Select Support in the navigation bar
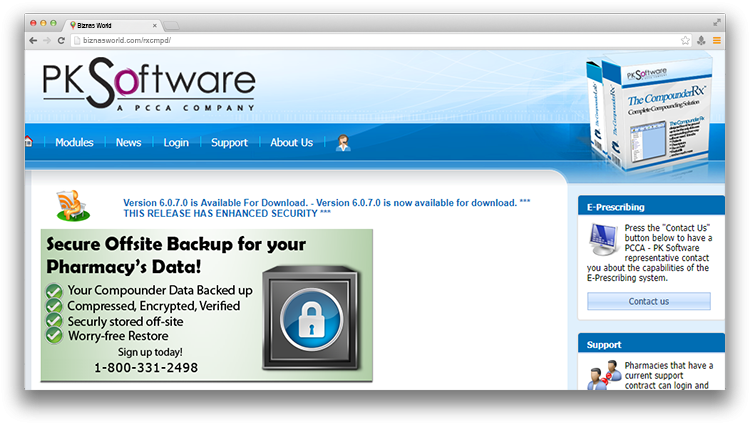 (x=229, y=142)
